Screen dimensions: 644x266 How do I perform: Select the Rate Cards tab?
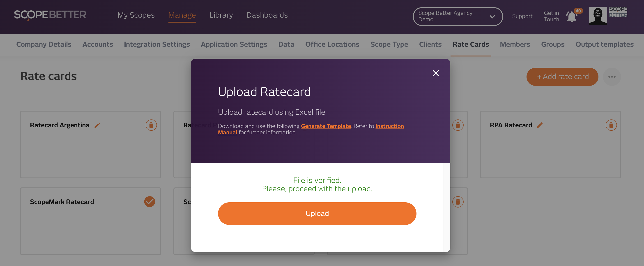click(471, 44)
